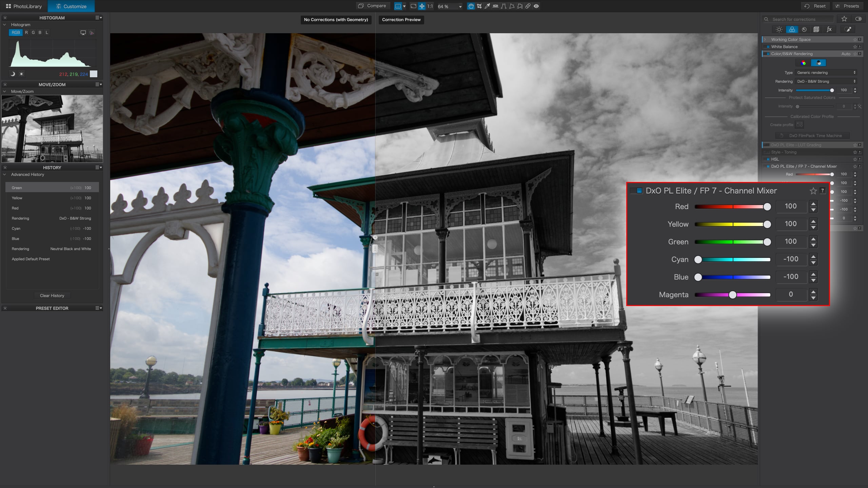This screenshot has width=868, height=488.
Task: Open the Light corrections category
Action: pos(779,29)
